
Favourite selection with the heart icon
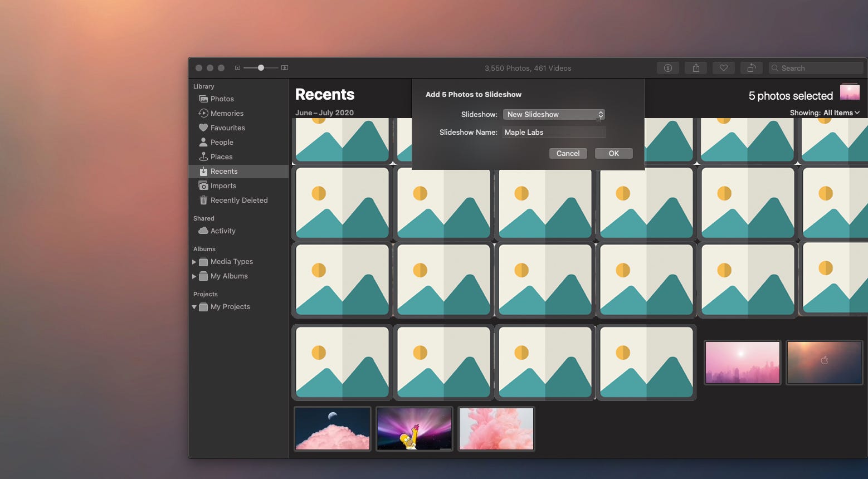coord(723,68)
